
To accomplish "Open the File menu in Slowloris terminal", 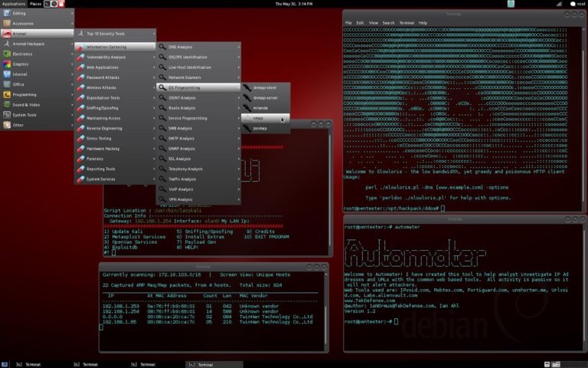I will pos(348,23).
